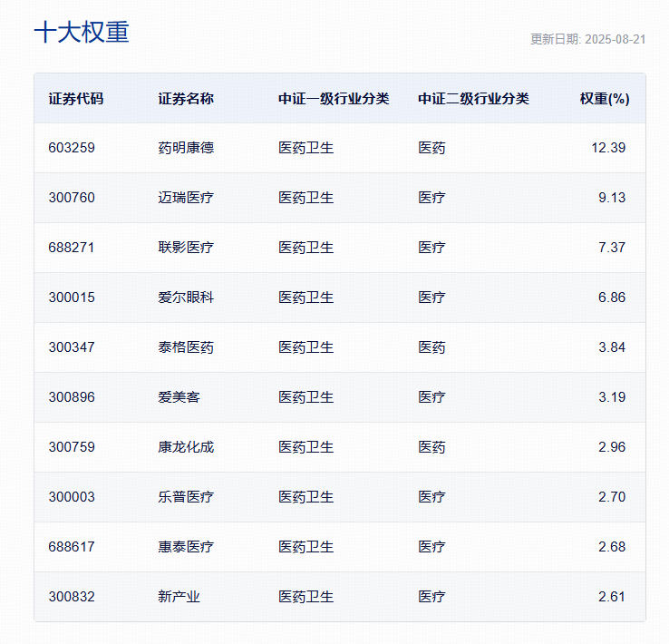Image resolution: width=669 pixels, height=644 pixels.
Task: Click weight value 2.70
Action: click(x=612, y=497)
